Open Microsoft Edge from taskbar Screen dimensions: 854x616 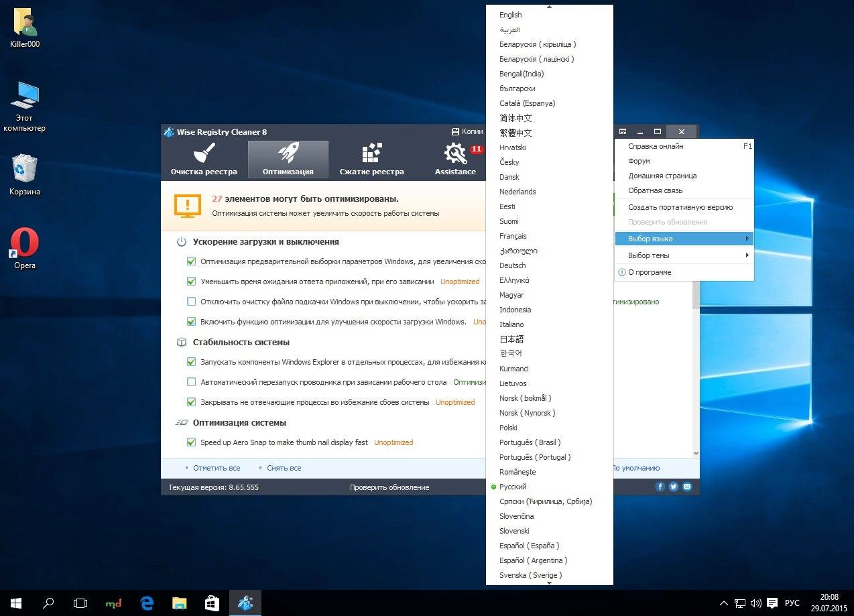click(147, 603)
